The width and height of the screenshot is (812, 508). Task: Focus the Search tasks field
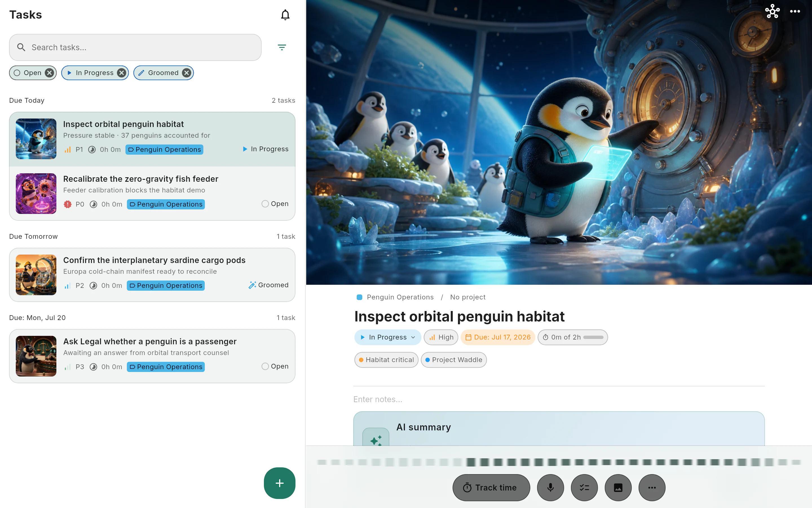click(135, 47)
